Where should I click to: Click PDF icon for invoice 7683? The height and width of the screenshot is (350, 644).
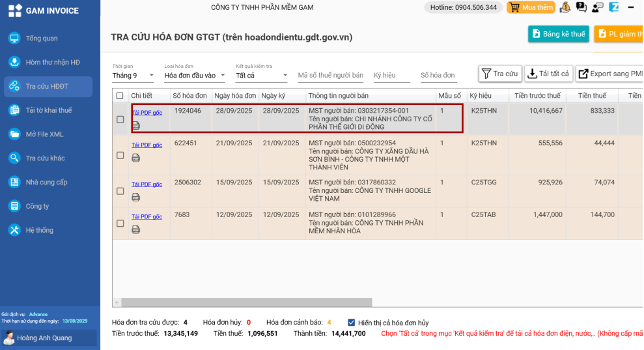click(135, 229)
